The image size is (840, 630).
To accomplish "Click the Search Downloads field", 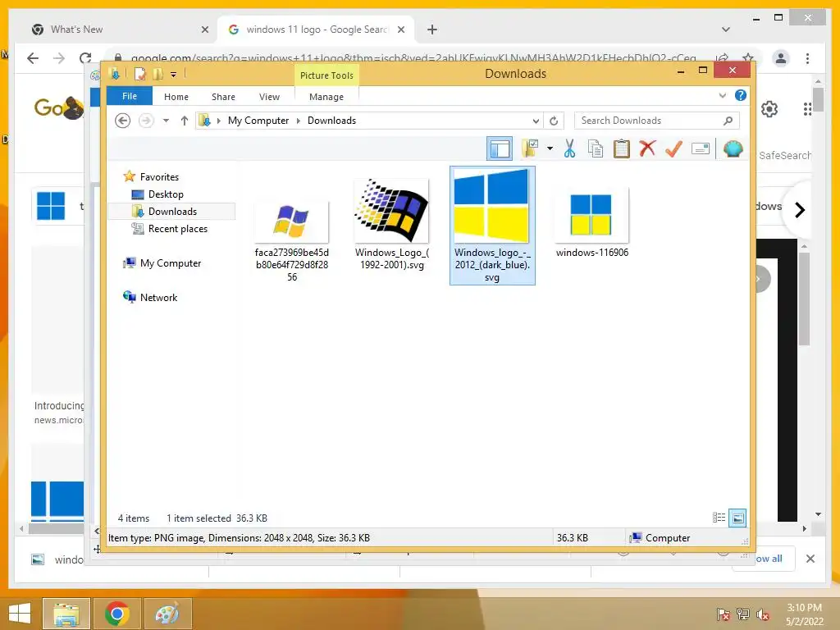I will pyautogui.click(x=657, y=121).
